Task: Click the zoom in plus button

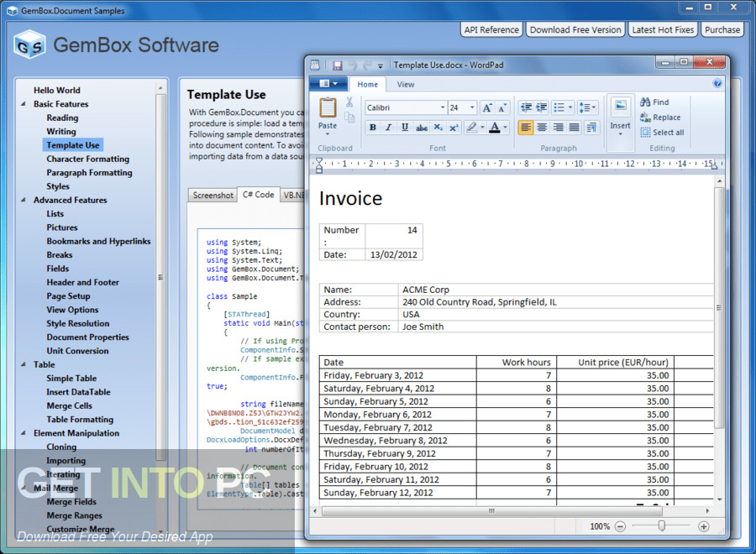Action: (703, 526)
